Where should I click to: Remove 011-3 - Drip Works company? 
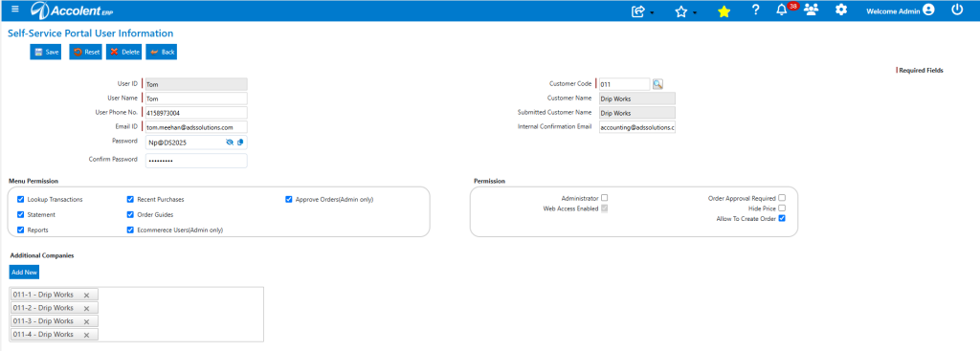[87, 321]
